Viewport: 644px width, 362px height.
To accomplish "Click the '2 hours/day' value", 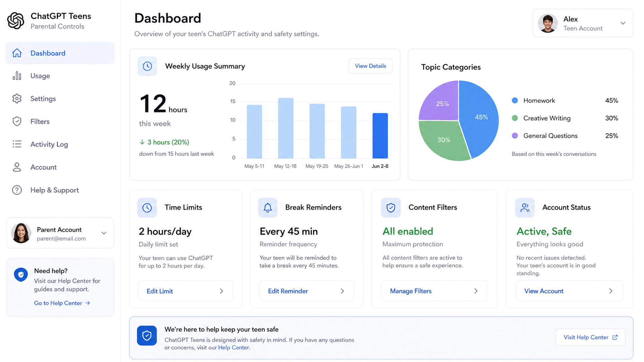I will coord(165,232).
